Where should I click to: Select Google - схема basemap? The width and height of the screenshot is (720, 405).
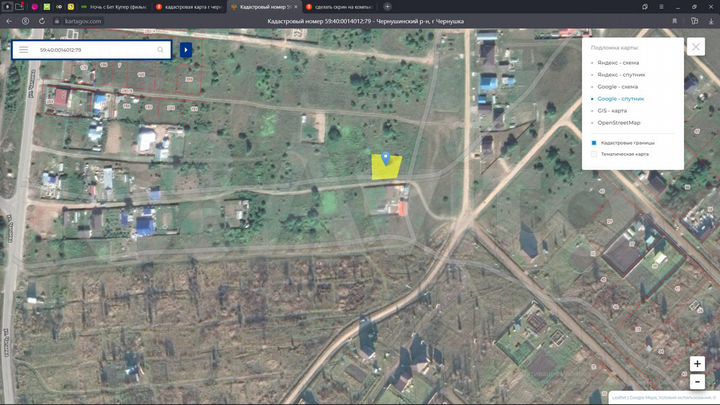pyautogui.click(x=617, y=86)
